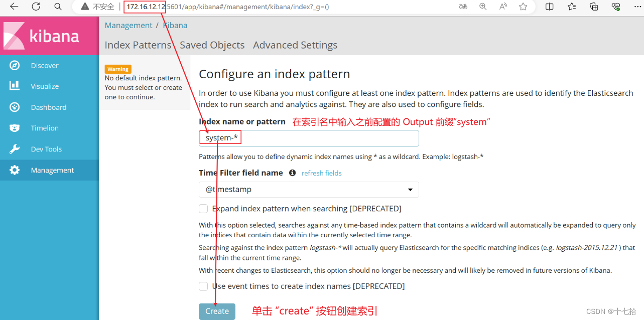Screen dimensions: 644x320
Task: Click the Kibana breadcrumb link
Action: tap(175, 26)
